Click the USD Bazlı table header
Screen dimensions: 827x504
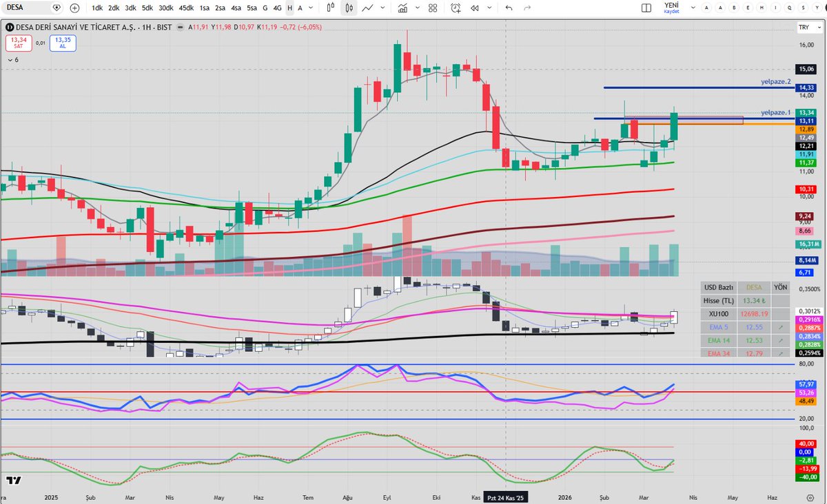pyautogui.click(x=719, y=287)
